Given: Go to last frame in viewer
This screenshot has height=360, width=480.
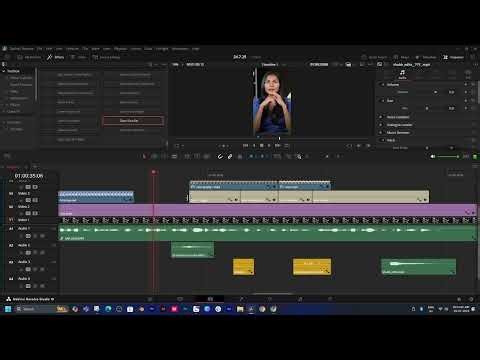Looking at the screenshot, I should pos(277,146).
